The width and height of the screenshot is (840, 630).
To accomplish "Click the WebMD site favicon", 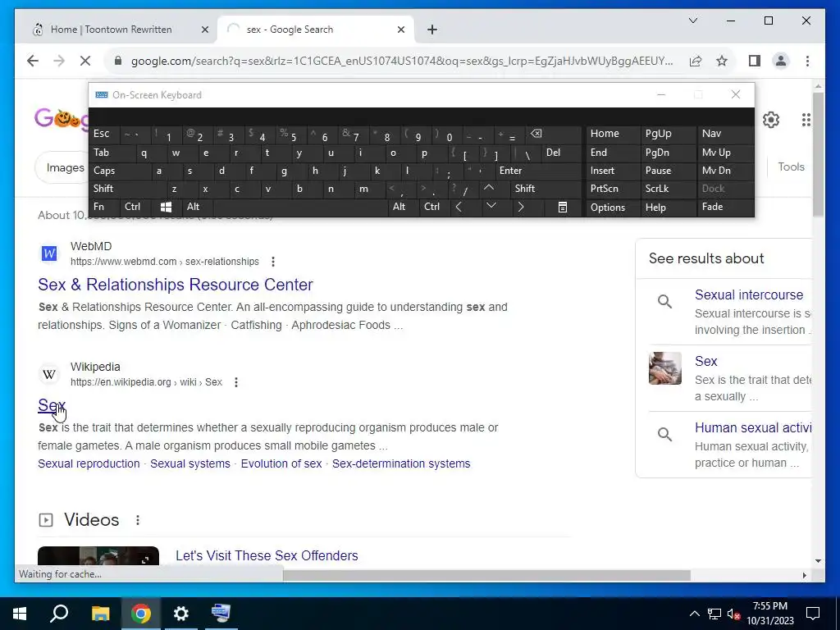I will (x=49, y=253).
